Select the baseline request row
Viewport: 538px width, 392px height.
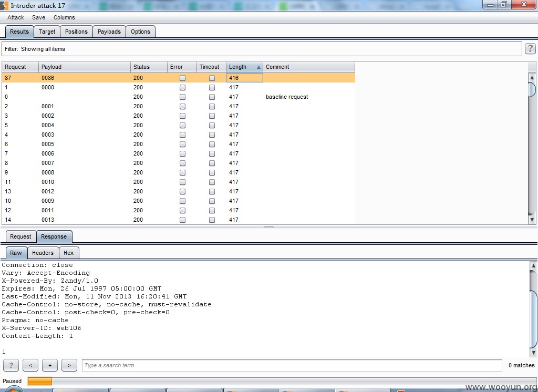(179, 97)
